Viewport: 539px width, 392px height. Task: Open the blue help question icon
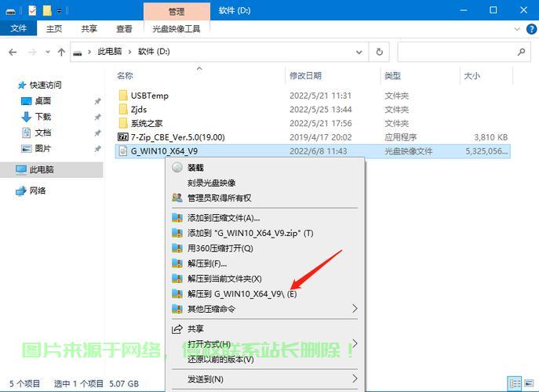(x=531, y=29)
